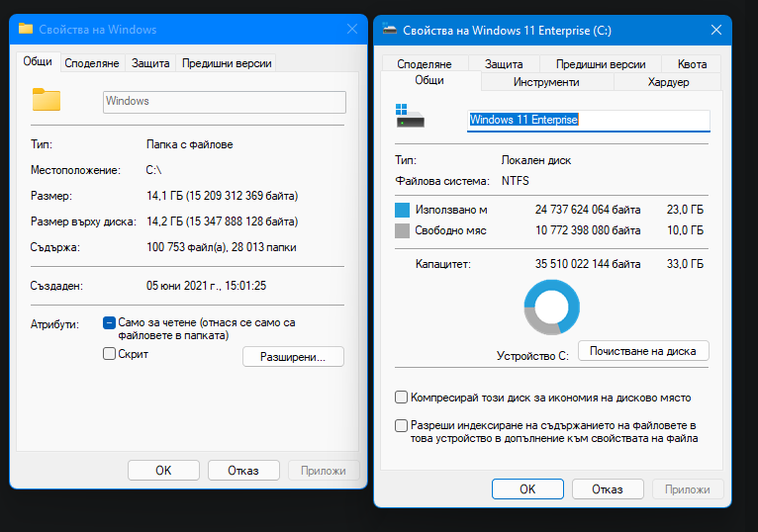Image resolution: width=758 pixels, height=532 pixels.
Task: Open Споделяне tab in Windows folder properties
Action: pos(92,63)
